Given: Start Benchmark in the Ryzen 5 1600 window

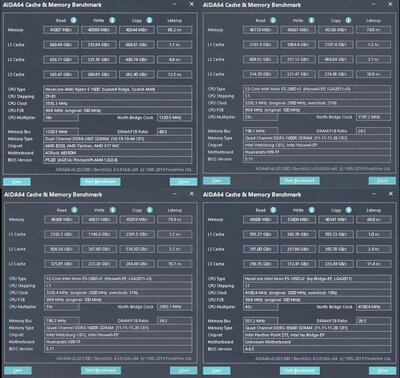Looking at the screenshot, I should click(x=100, y=182).
